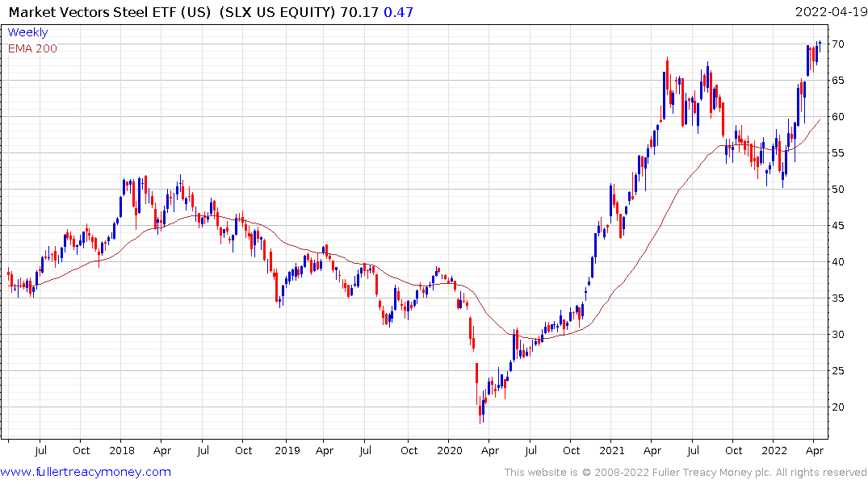Image resolution: width=868 pixels, height=484 pixels.
Task: Click the Apr label right after 2020
Action: pos(490,452)
